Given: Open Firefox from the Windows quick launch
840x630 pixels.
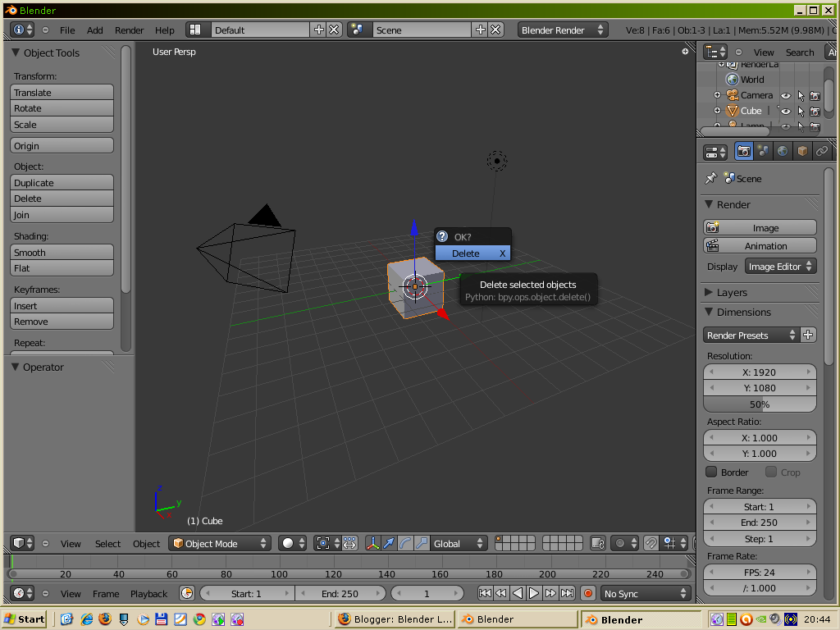Looking at the screenshot, I should [105, 619].
